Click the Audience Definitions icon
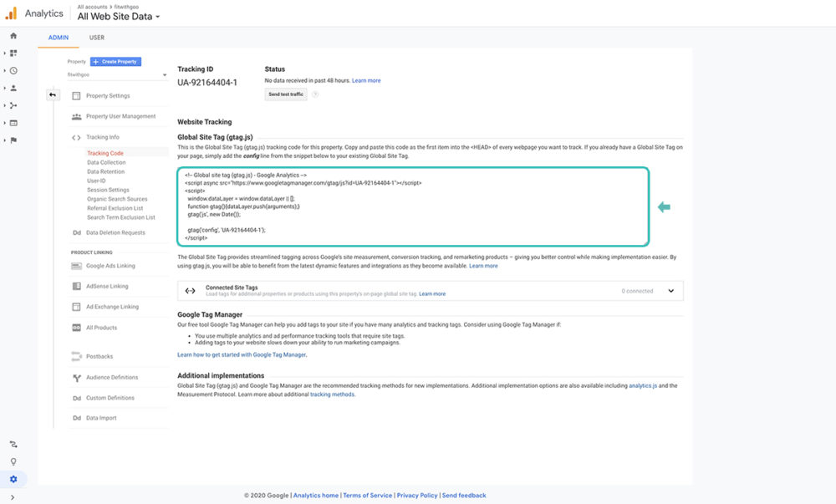836x504 pixels. (76, 378)
